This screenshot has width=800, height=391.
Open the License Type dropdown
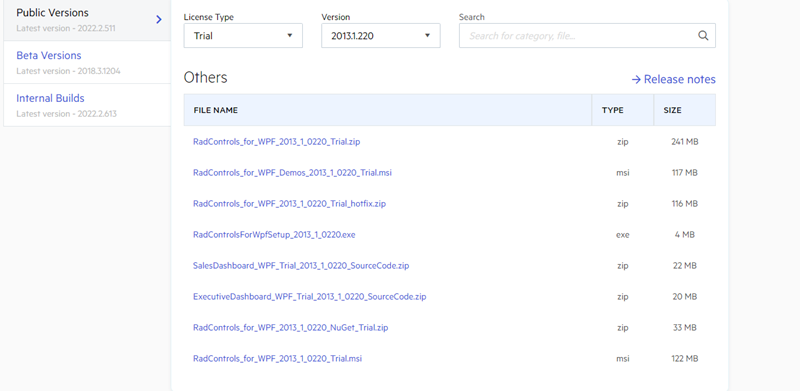243,36
